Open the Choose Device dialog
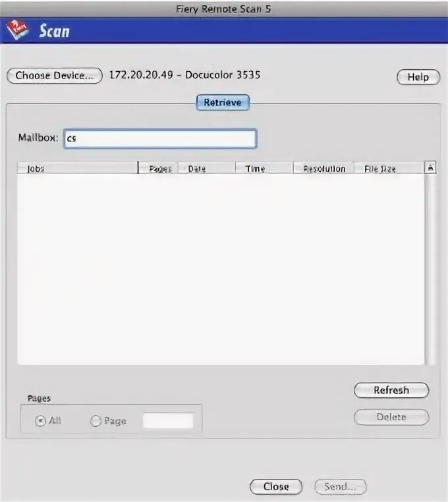The width and height of the screenshot is (448, 502). point(55,76)
